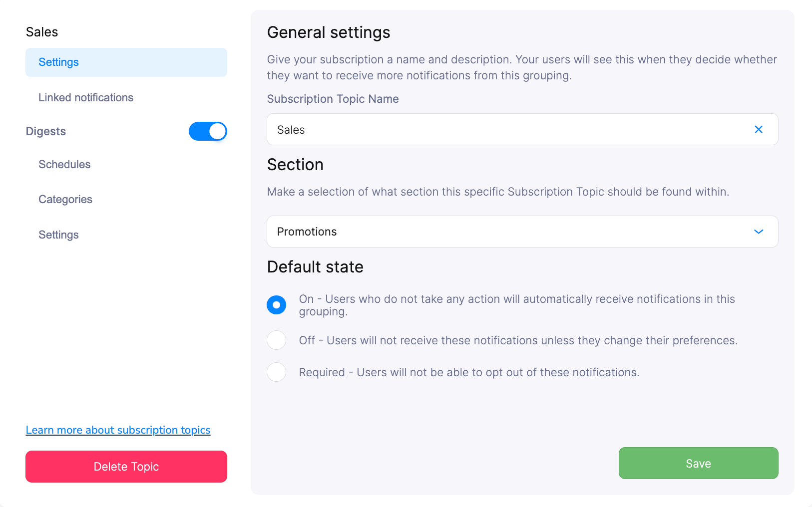The height and width of the screenshot is (507, 812).
Task: Open Categories under Digests
Action: (x=65, y=199)
